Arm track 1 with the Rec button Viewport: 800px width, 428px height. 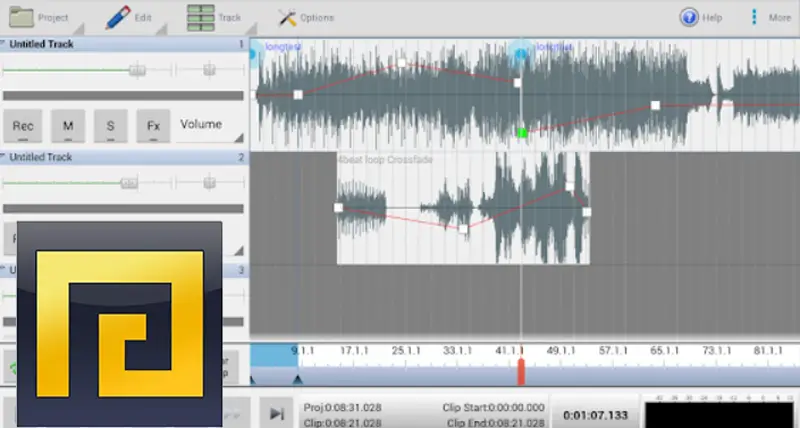23,126
